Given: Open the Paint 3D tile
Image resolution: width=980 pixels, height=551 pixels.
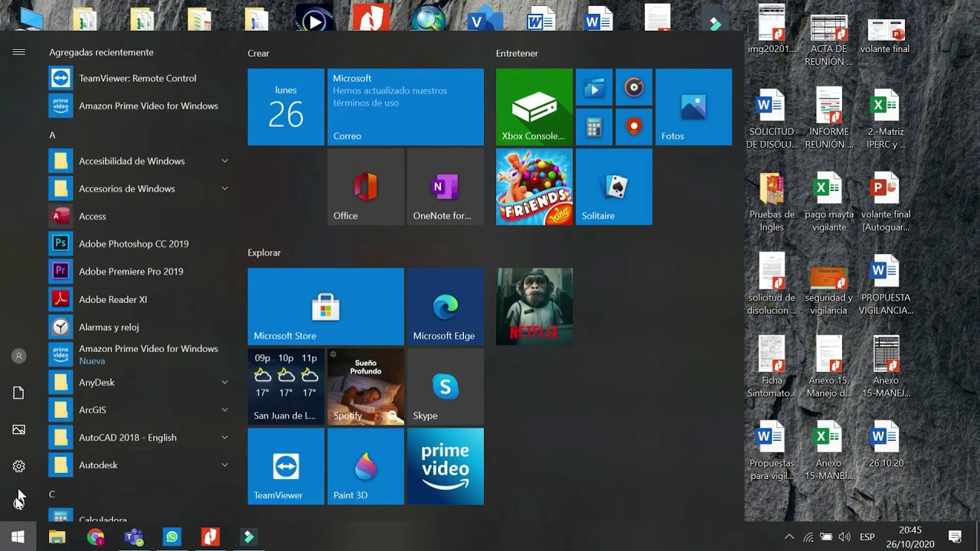Looking at the screenshot, I should coord(366,466).
